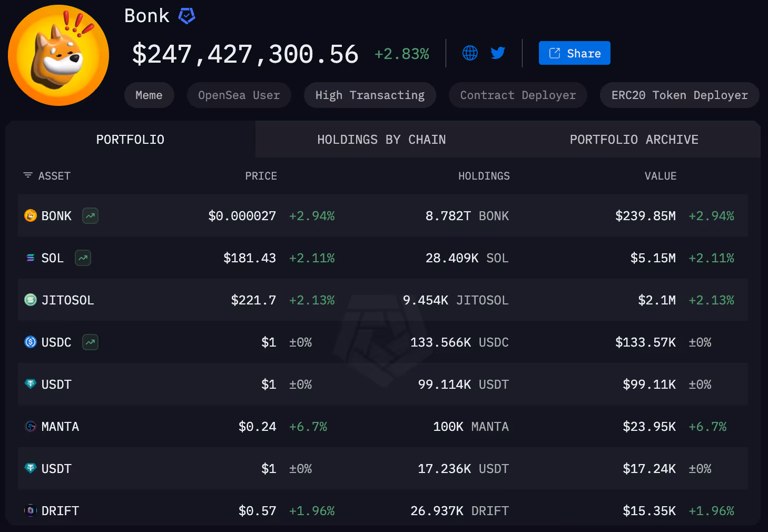Select the ERC20 Token Deployer tag
768x532 pixels.
680,95
